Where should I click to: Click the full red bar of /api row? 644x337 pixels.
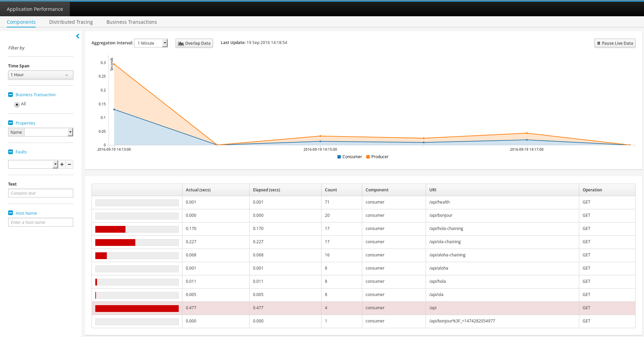(137, 309)
